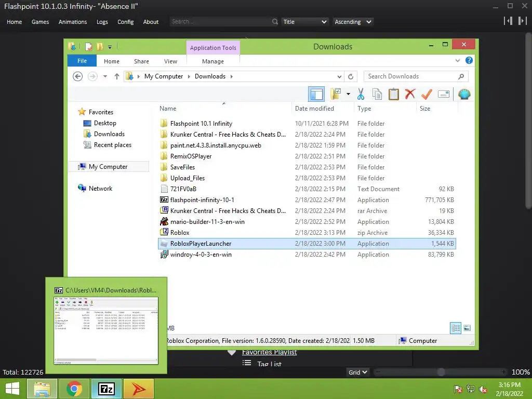Select Network in navigation pane
Screen dimensions: 532x399
click(100, 188)
